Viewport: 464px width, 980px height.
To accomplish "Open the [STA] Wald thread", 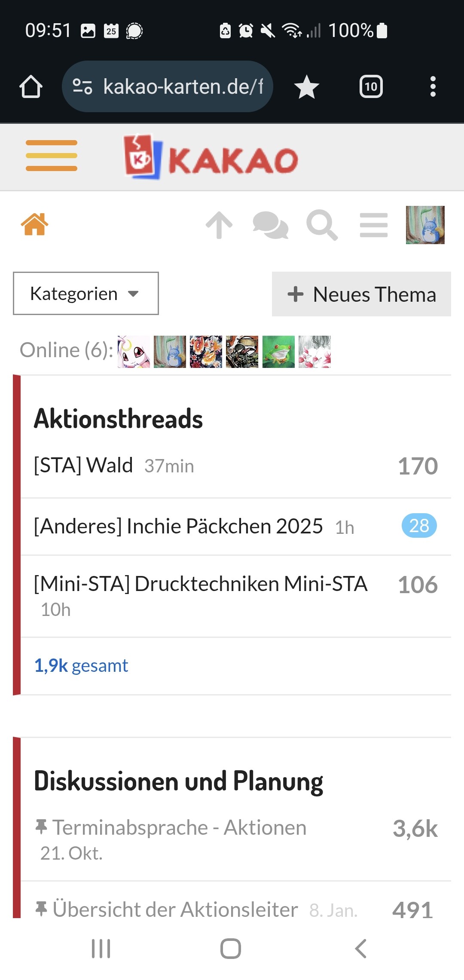I will [x=83, y=465].
